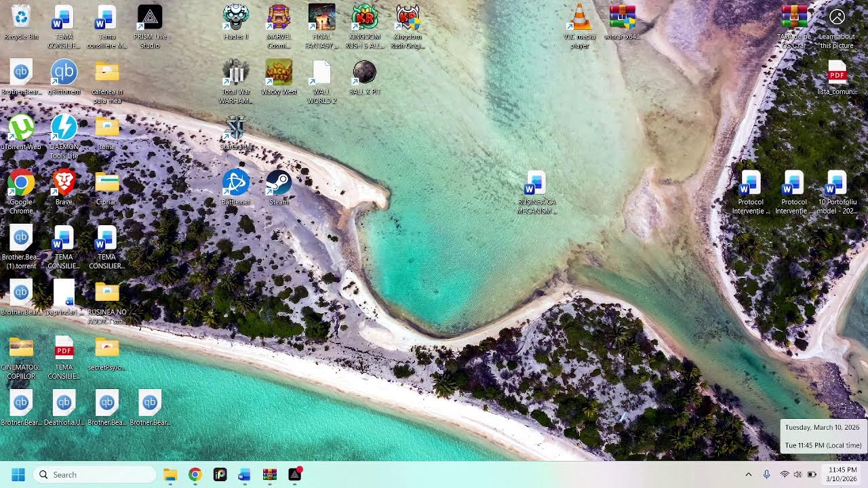Open the volume speaker tray icon
Image resolution: width=868 pixels, height=488 pixels.
797,474
